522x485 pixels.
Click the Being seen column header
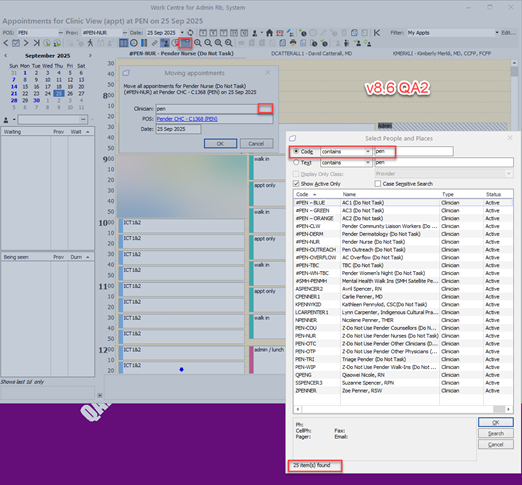[x=26, y=257]
